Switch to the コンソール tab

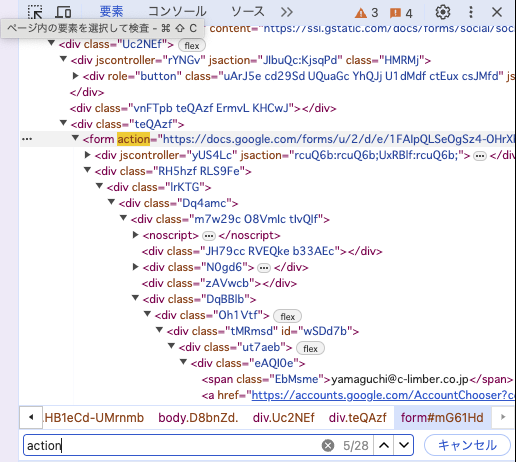177,12
